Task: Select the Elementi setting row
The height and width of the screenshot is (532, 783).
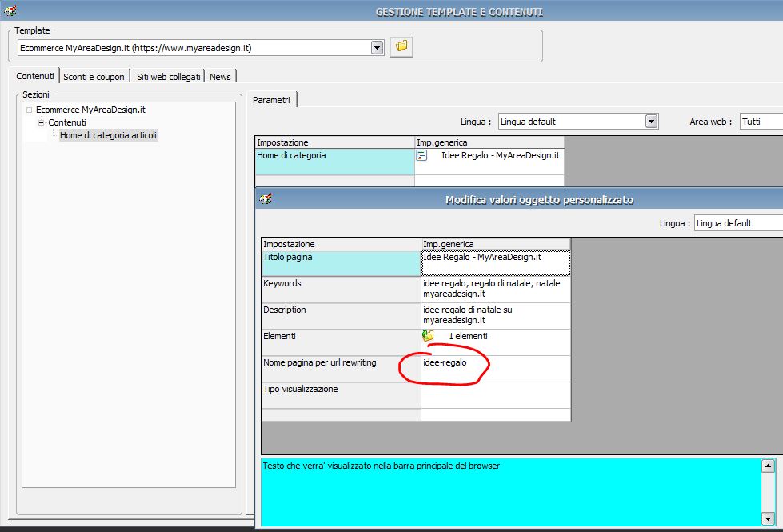Action: tap(342, 342)
